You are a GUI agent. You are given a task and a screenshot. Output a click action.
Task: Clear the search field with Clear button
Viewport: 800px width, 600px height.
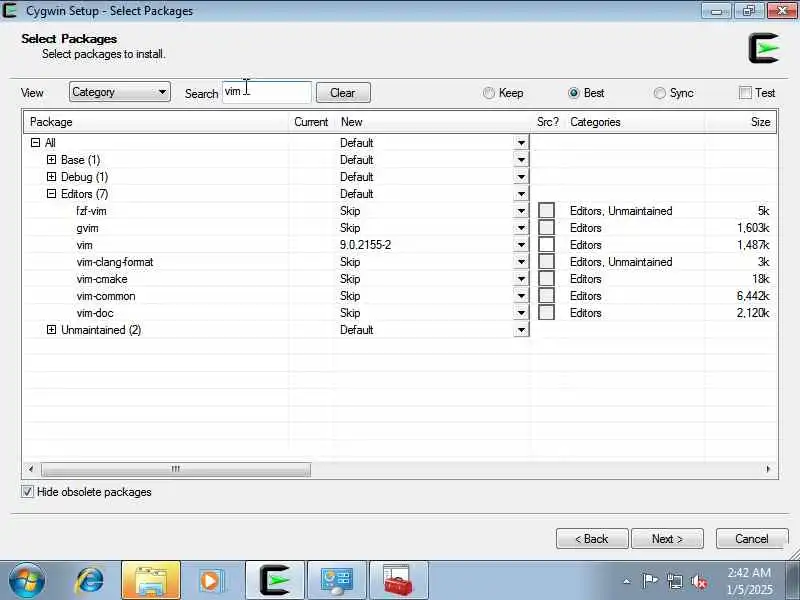pyautogui.click(x=343, y=93)
